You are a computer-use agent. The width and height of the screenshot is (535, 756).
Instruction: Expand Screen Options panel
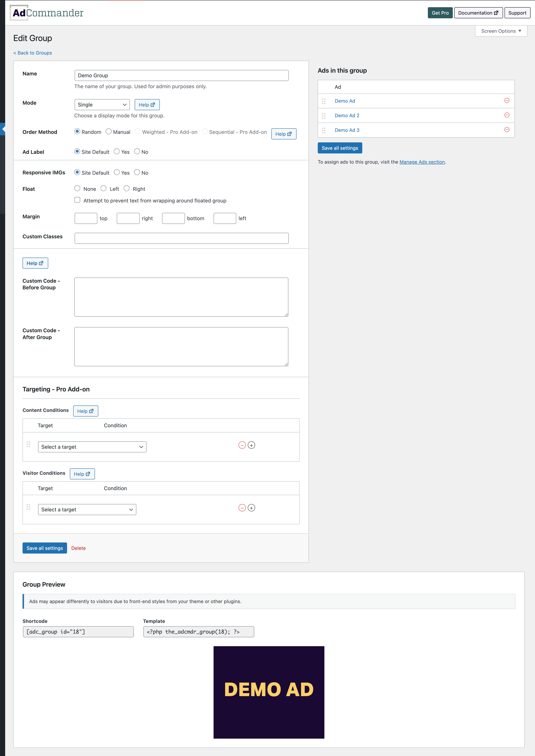tap(501, 31)
